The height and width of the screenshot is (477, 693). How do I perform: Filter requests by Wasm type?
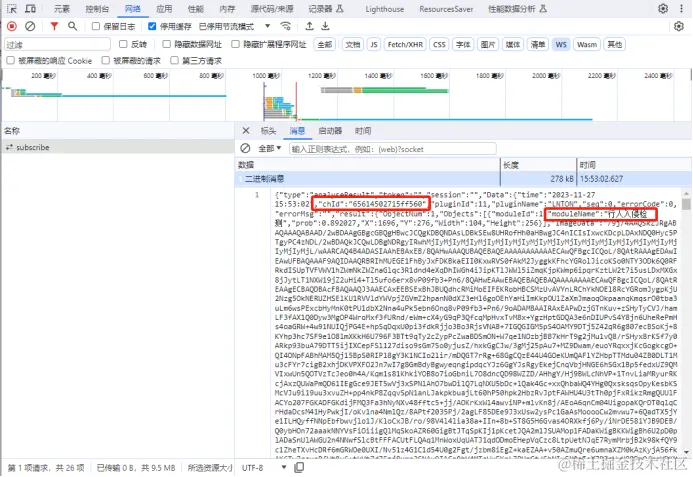pos(587,44)
